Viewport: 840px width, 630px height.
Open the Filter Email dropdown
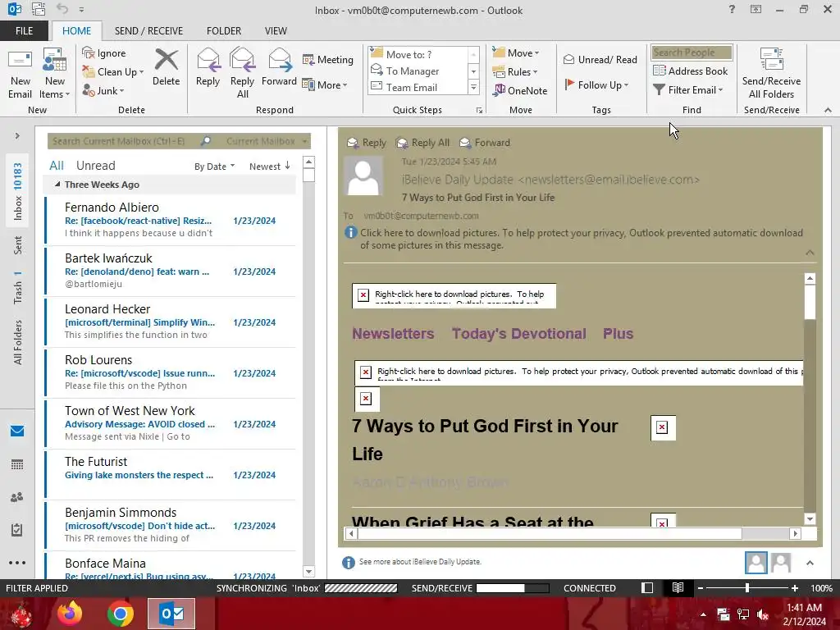pyautogui.click(x=688, y=90)
